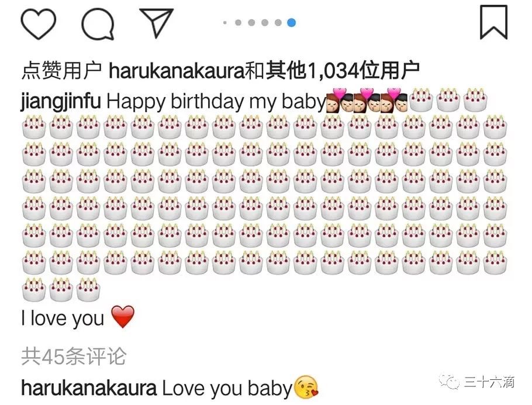The image size is (532, 405).
Task: Go to the fourth carousel dot
Action: click(x=265, y=23)
